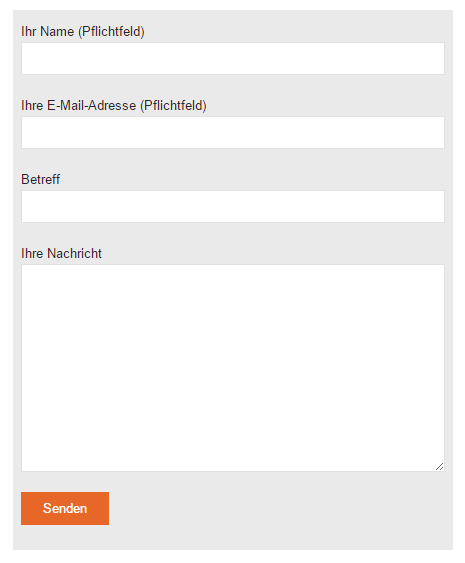Click the 'Ihre Nachricht' label text
The width and height of the screenshot is (465, 563).
coord(61,253)
